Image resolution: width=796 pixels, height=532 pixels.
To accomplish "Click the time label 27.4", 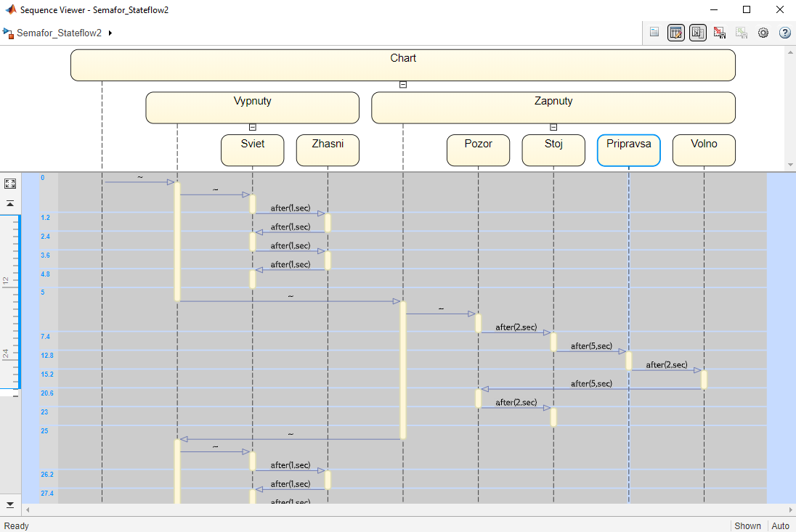I will 47,493.
